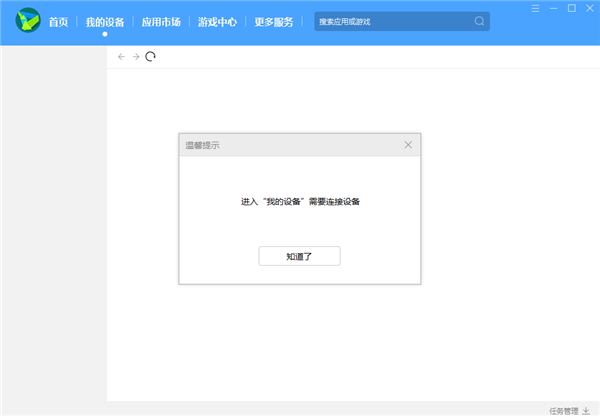Close the main application window

point(590,8)
